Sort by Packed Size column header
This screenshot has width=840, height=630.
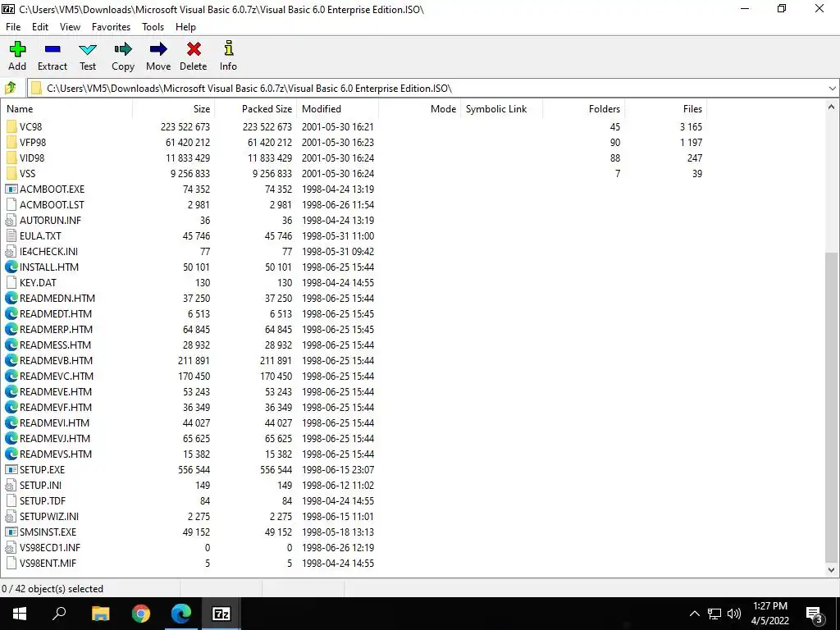[x=256, y=109]
